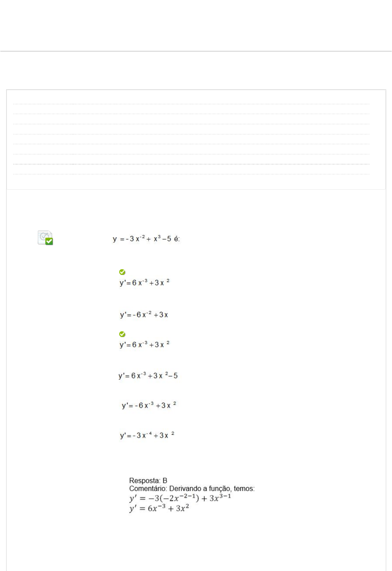Select the first y'=6x⁻³+3x² answer option

[x=145, y=282]
